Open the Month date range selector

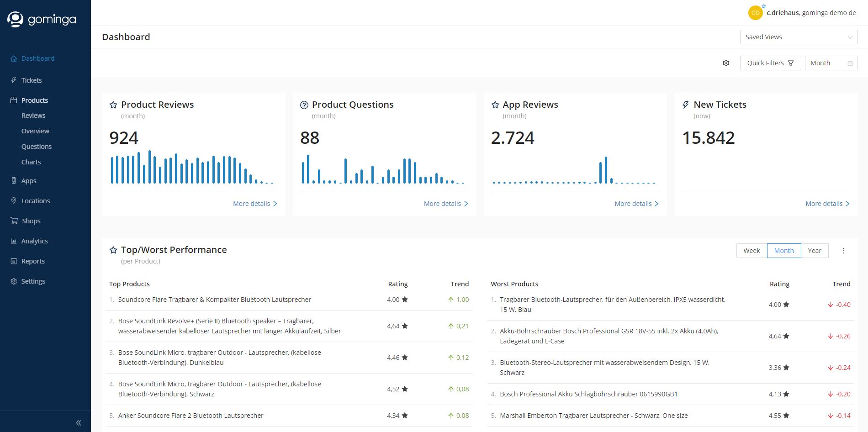coord(831,63)
